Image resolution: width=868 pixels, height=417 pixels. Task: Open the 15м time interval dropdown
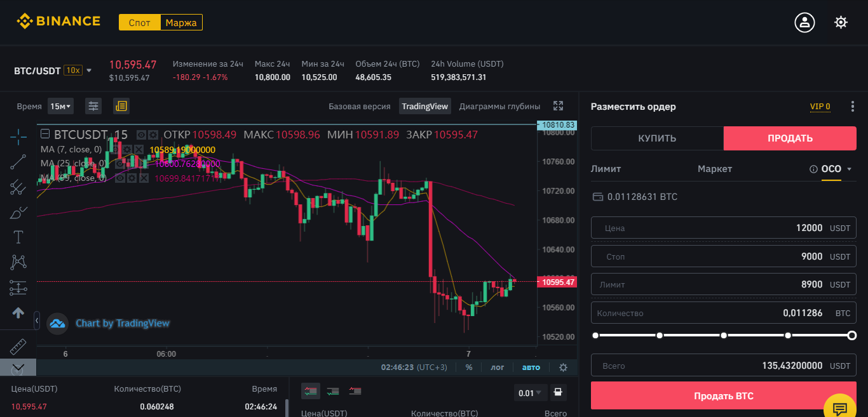(x=60, y=106)
